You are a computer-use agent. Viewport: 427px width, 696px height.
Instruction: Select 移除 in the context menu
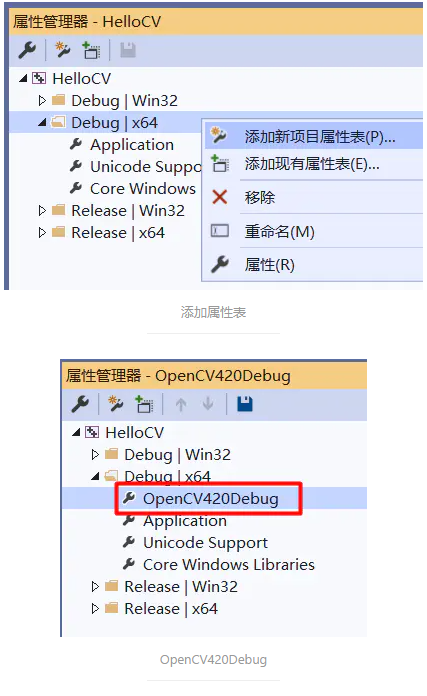click(313, 197)
